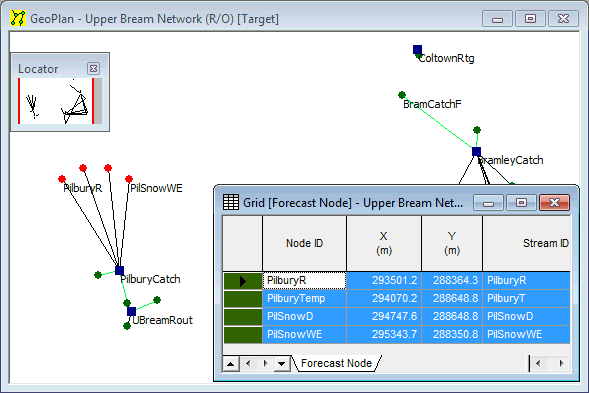
Task: Click the PilburyT Stream ID cell
Action: point(527,298)
